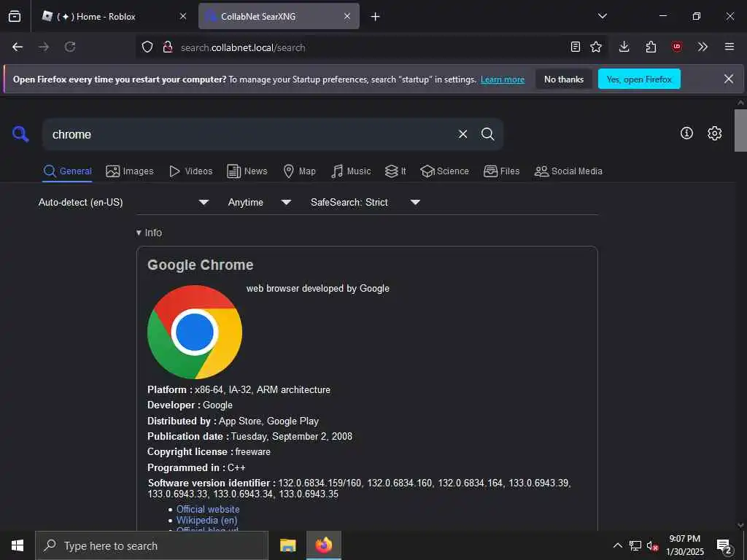Open SearXNG preferences gear
Screen dimensions: 747x560
(715, 133)
